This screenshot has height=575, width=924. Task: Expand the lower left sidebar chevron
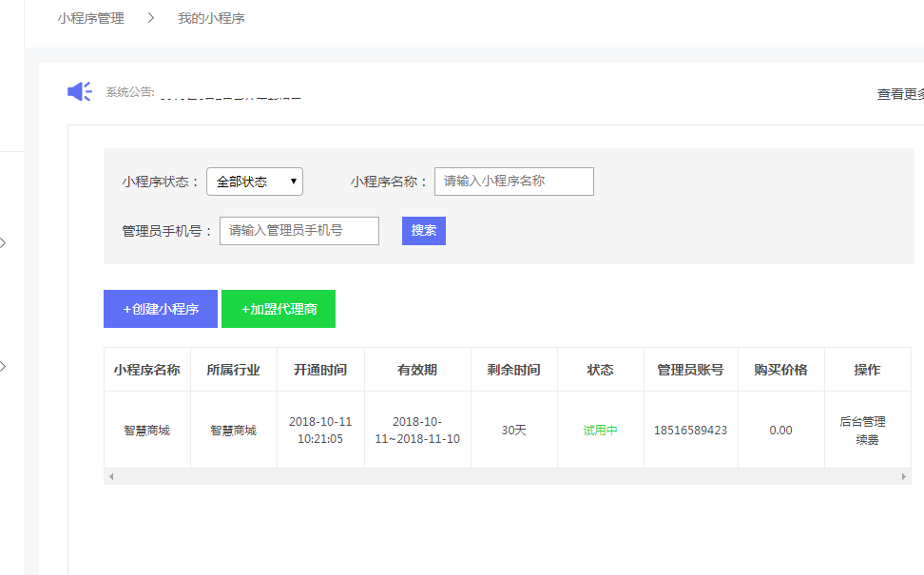[x=4, y=366]
